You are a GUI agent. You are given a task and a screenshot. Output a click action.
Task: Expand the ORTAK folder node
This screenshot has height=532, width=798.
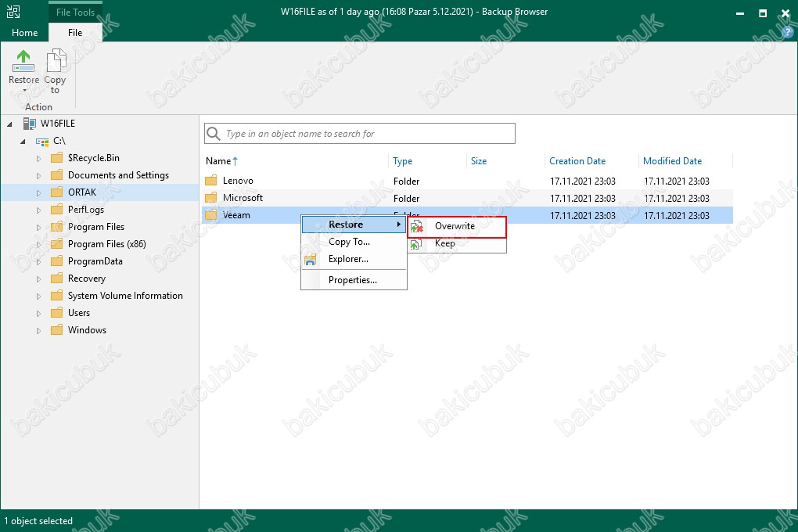pos(38,193)
